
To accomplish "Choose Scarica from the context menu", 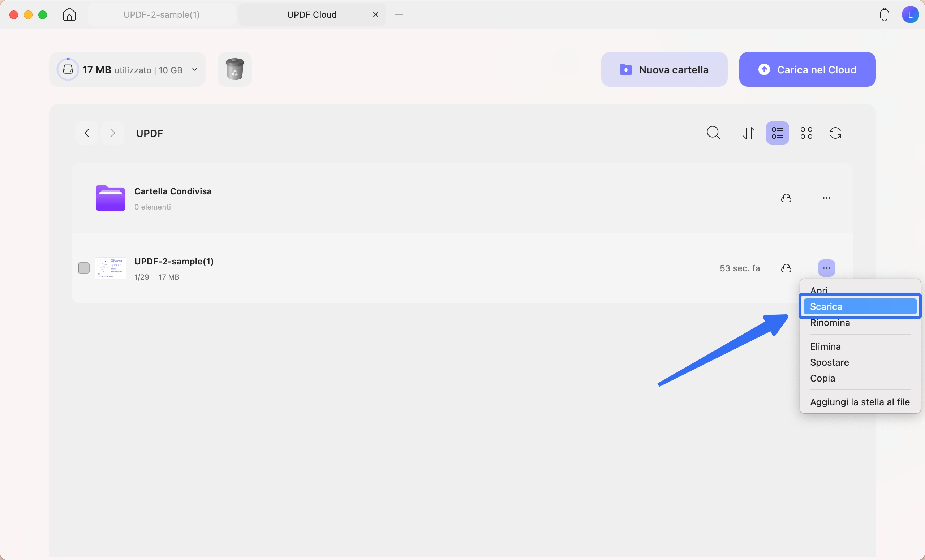I will click(860, 307).
